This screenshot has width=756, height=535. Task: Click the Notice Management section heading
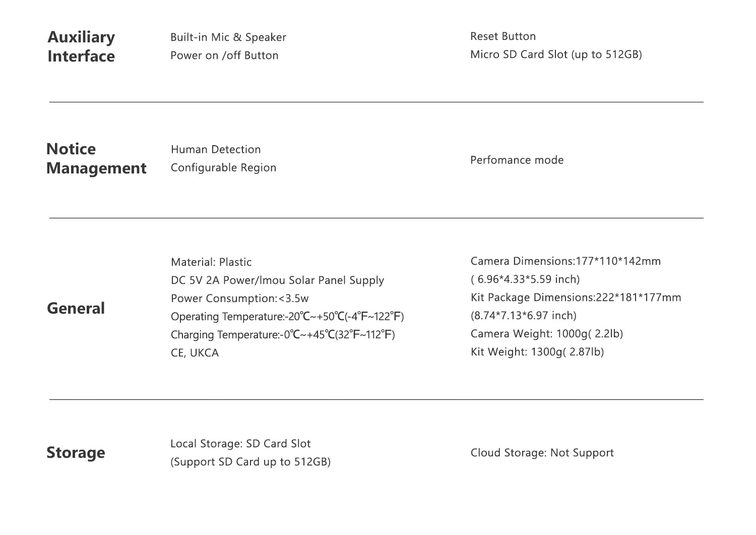(96, 158)
